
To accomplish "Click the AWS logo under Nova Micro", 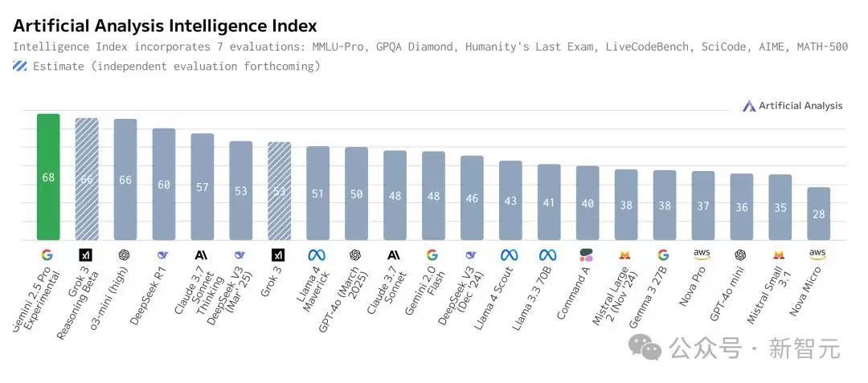I will click(817, 255).
